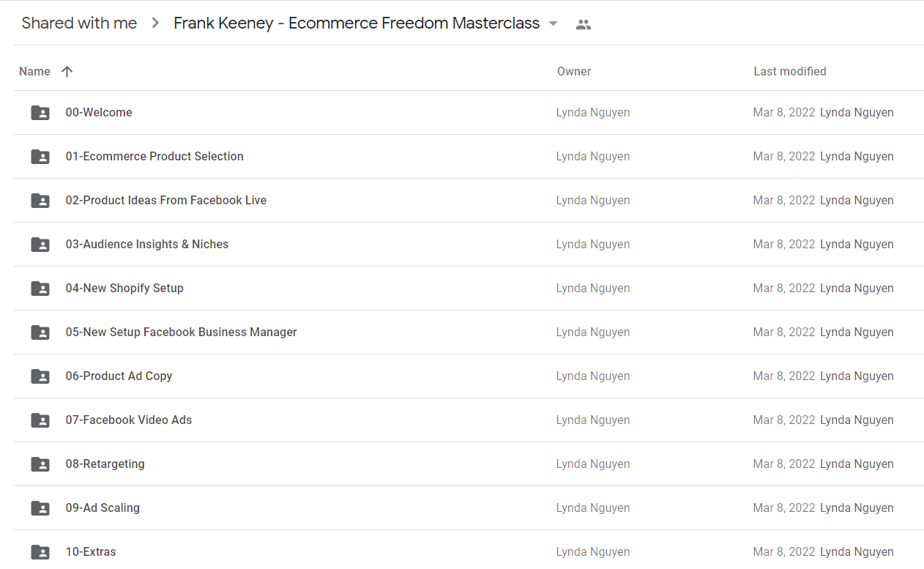The image size is (924, 569).
Task: Click the Last modified column header
Action: click(790, 71)
